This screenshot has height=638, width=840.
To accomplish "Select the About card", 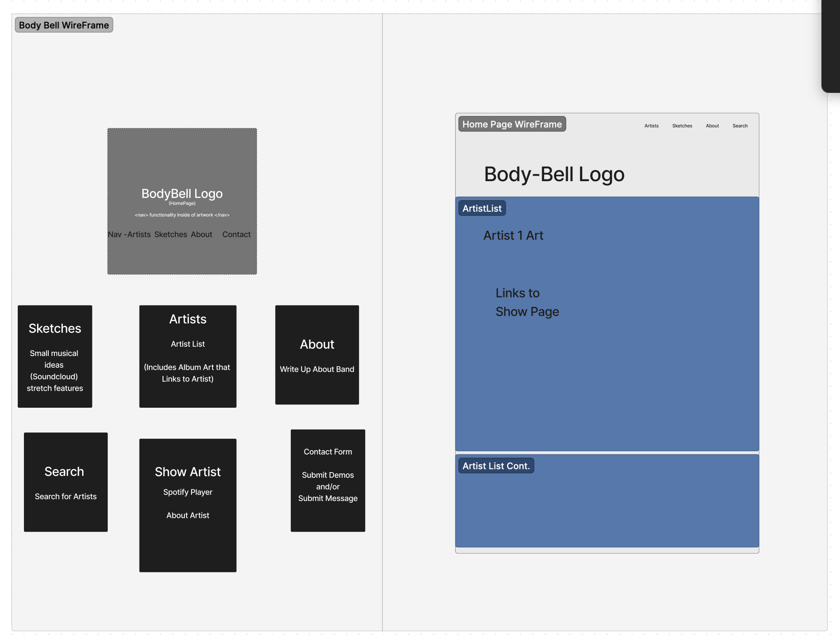I will [317, 355].
